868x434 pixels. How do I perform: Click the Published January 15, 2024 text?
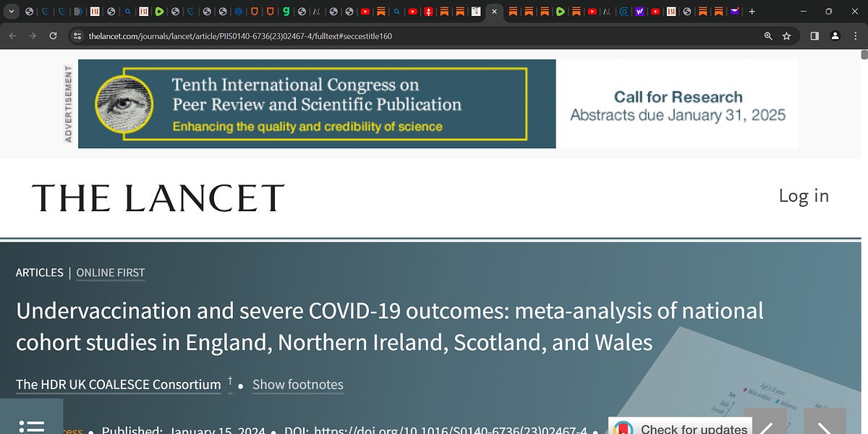pos(184,430)
